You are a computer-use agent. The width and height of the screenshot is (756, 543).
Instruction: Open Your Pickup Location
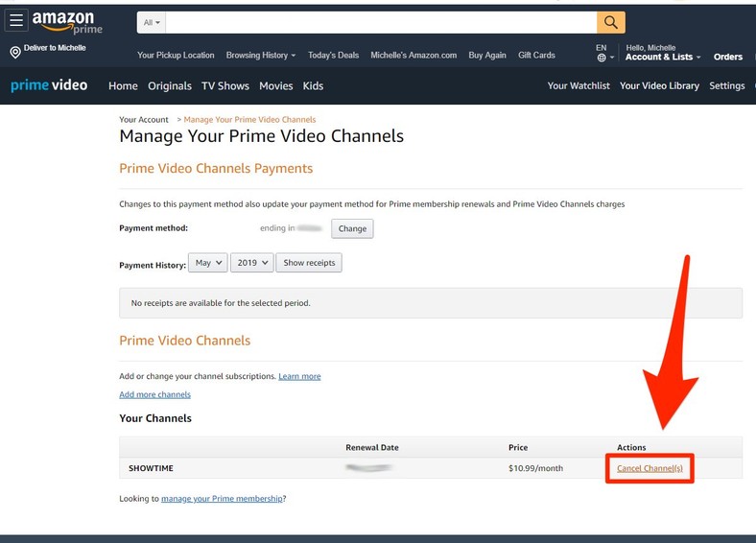pos(176,55)
